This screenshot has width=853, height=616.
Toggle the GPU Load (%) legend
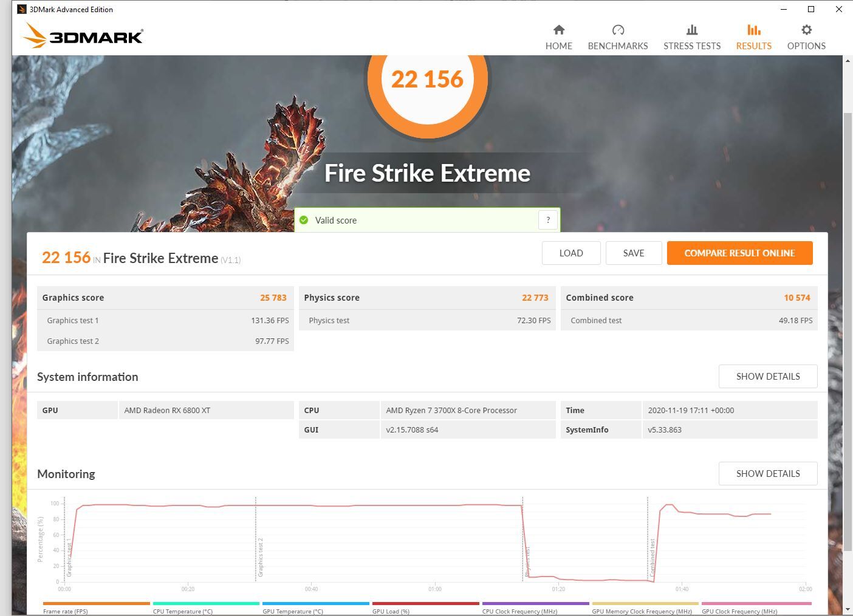coord(425,608)
